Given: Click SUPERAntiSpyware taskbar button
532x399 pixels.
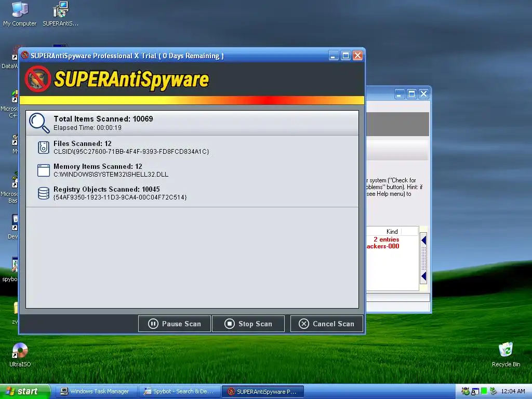Looking at the screenshot, I should tap(262, 392).
